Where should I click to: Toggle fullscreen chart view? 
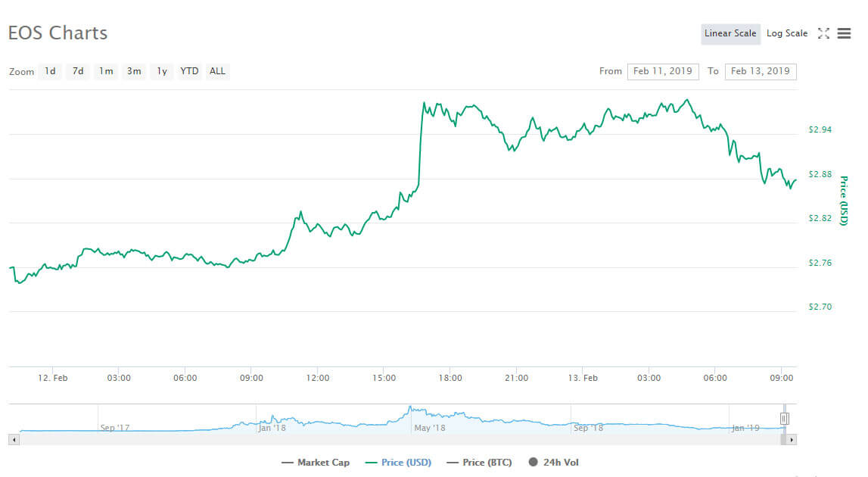pyautogui.click(x=823, y=33)
